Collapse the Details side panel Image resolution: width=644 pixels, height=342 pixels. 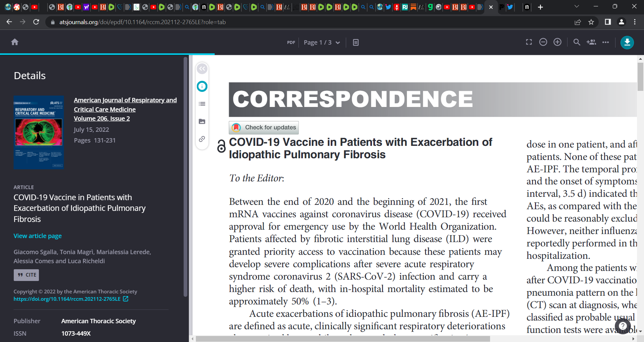pyautogui.click(x=202, y=69)
